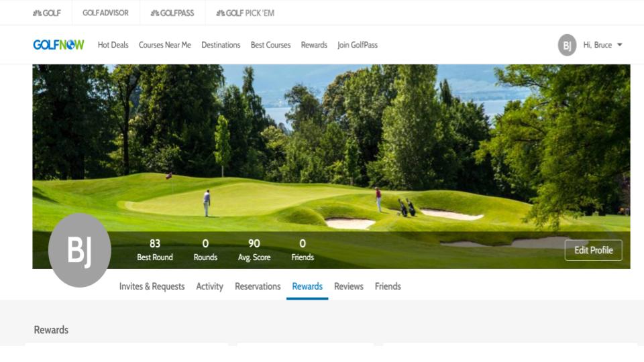Open Destinations in the navigation bar

(221, 45)
